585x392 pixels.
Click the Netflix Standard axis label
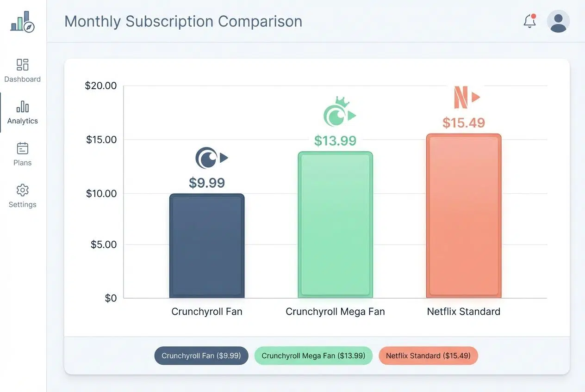point(463,312)
